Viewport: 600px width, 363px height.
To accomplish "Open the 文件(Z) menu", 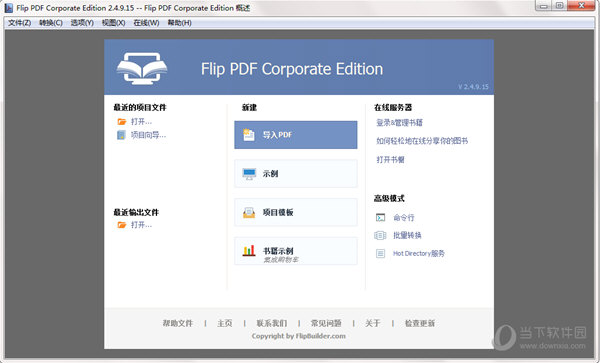I will [19, 23].
